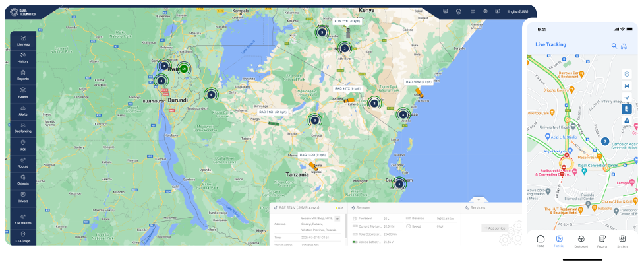
Task: Select the Alerts sidebar icon
Action: click(x=23, y=110)
